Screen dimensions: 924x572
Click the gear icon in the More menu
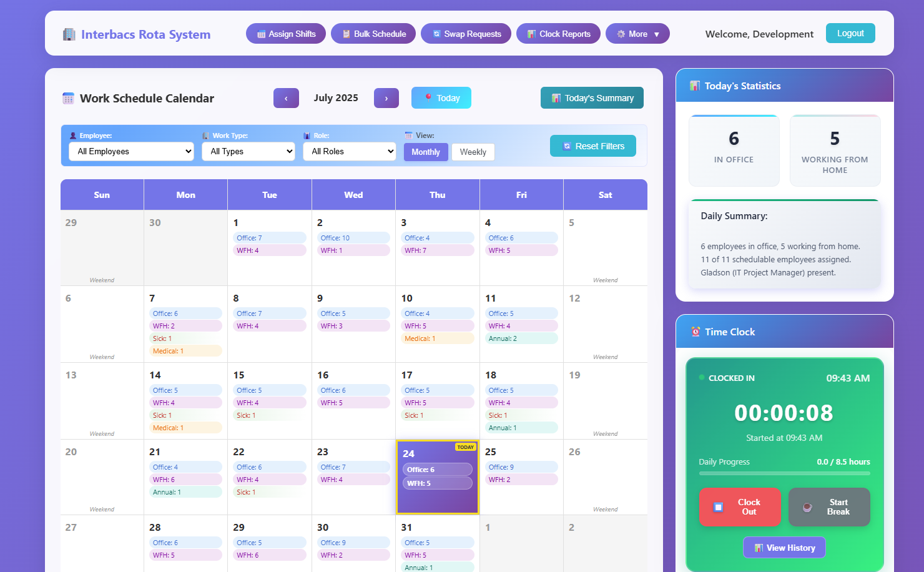621,34
